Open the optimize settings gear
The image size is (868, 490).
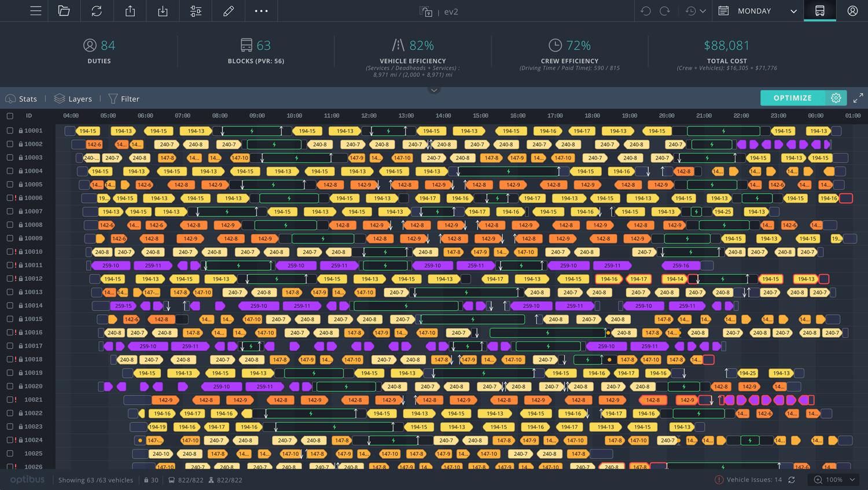coord(836,98)
